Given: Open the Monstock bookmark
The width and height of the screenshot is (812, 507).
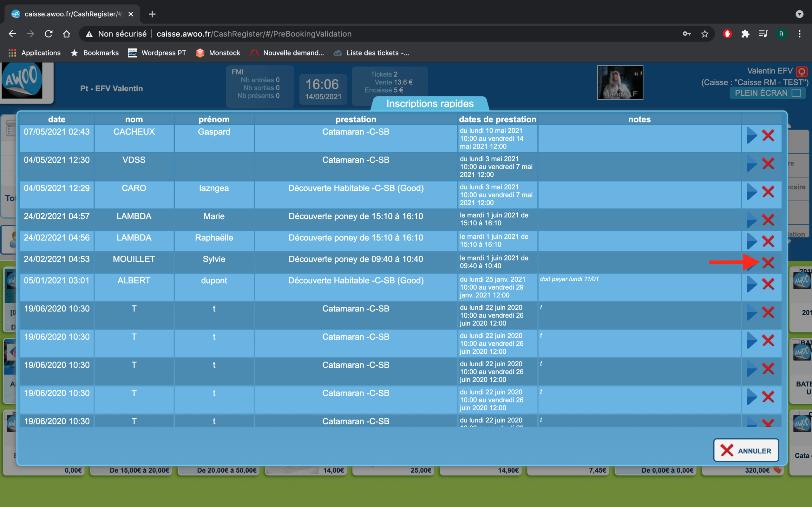Looking at the screenshot, I should pyautogui.click(x=218, y=53).
